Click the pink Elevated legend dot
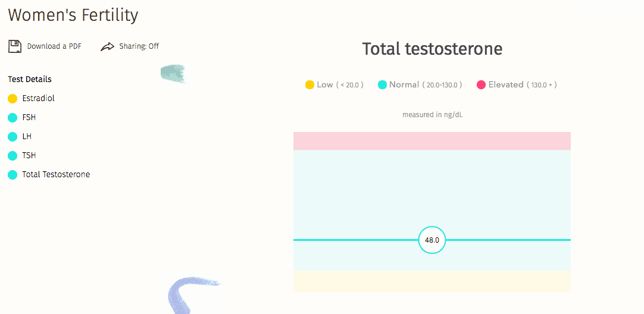Image resolution: width=644 pixels, height=314 pixels. (x=481, y=85)
